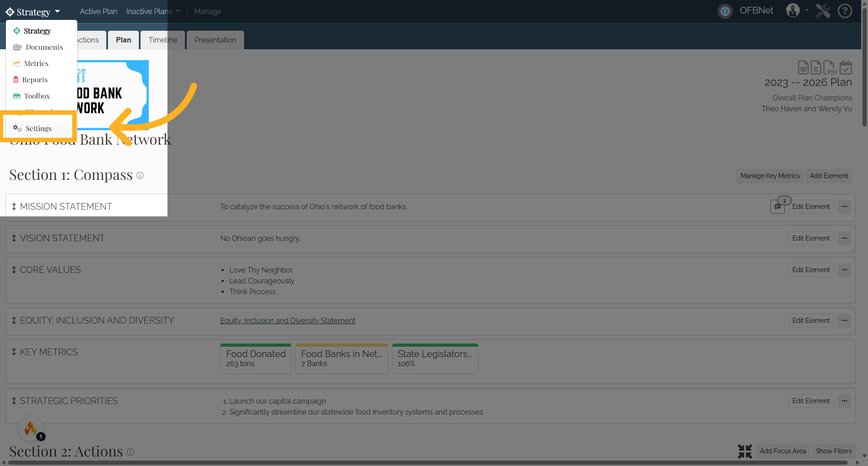Click the horizontal scrollbar at the bottom

427,462
